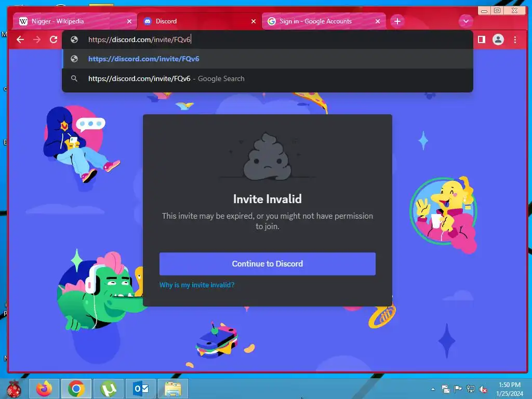Open the network tray icon
Screen dimensions: 532x399
click(x=471, y=389)
